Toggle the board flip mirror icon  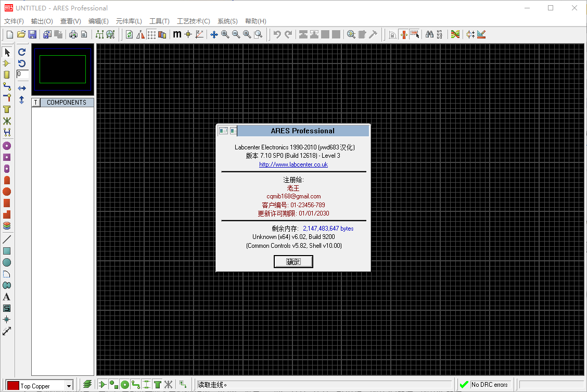(x=141, y=34)
